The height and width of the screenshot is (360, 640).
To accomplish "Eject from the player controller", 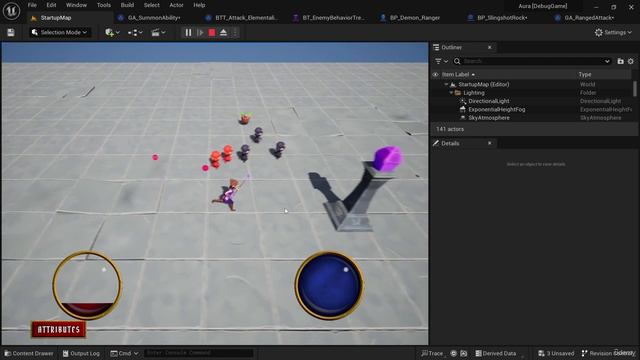I will (223, 33).
